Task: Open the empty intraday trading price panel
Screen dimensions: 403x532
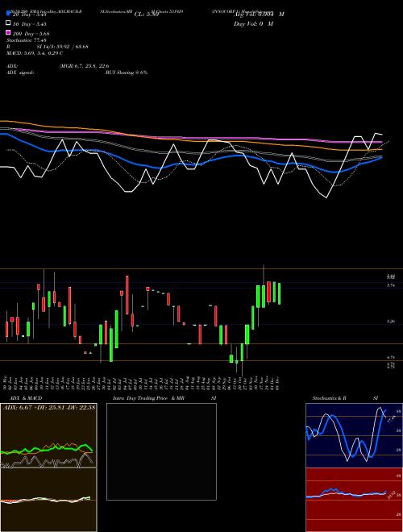Action: pyautogui.click(x=161, y=451)
